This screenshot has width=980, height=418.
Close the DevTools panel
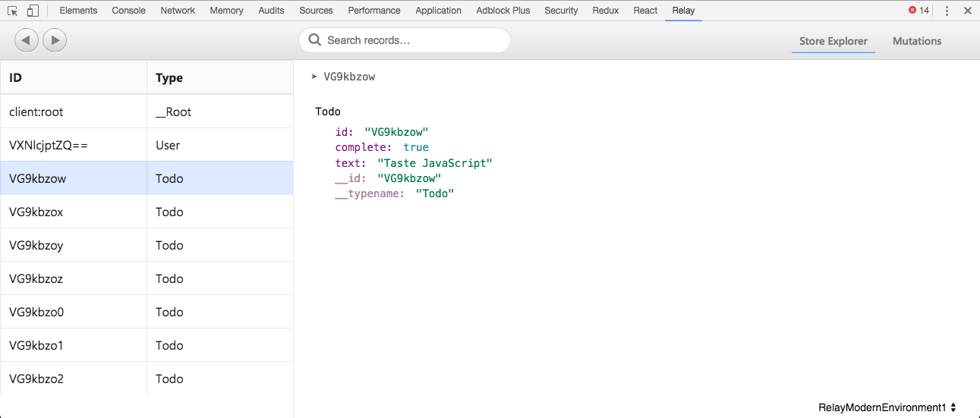point(967,11)
